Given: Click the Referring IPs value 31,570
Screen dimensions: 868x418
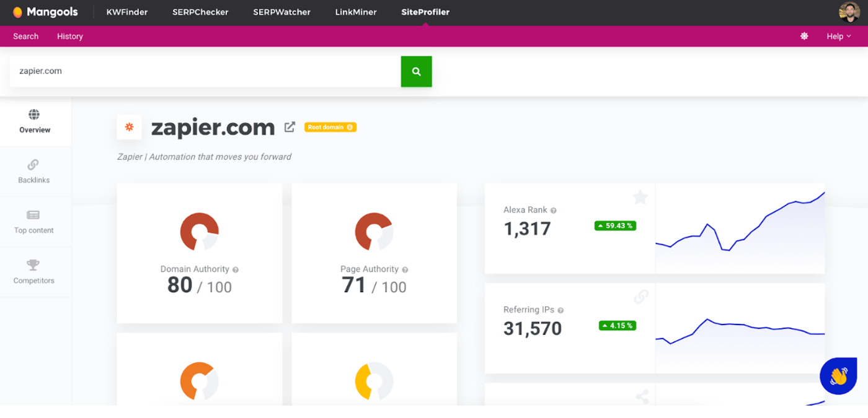Looking at the screenshot, I should coord(533,329).
